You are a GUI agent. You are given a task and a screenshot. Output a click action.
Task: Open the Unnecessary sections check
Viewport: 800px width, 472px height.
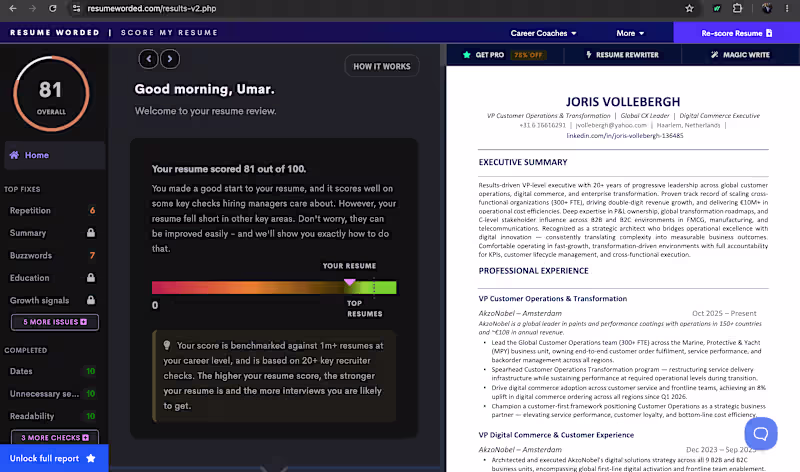[52, 394]
